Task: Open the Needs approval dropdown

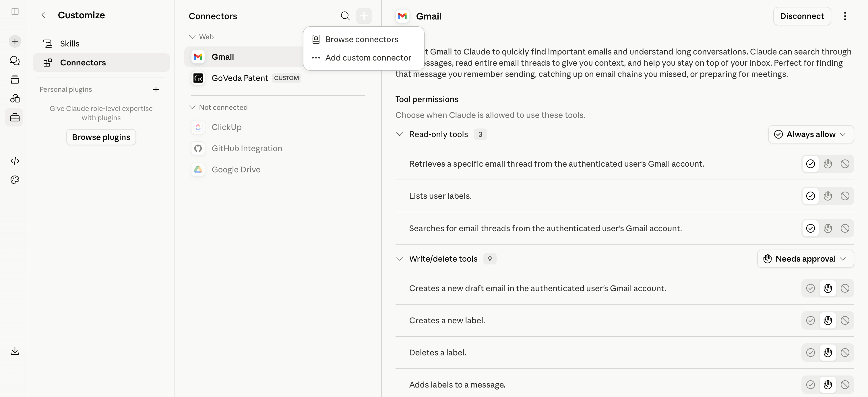Action: click(x=805, y=259)
